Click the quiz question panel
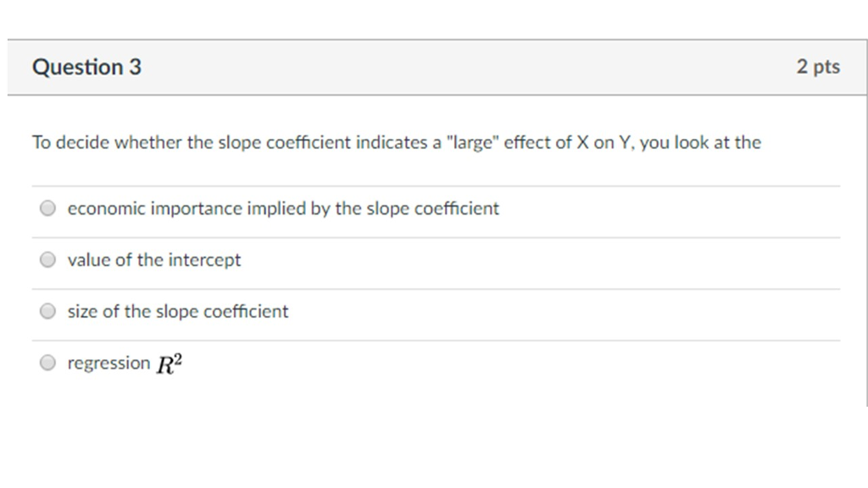Screen dimensions: 868x488 pos(434,254)
